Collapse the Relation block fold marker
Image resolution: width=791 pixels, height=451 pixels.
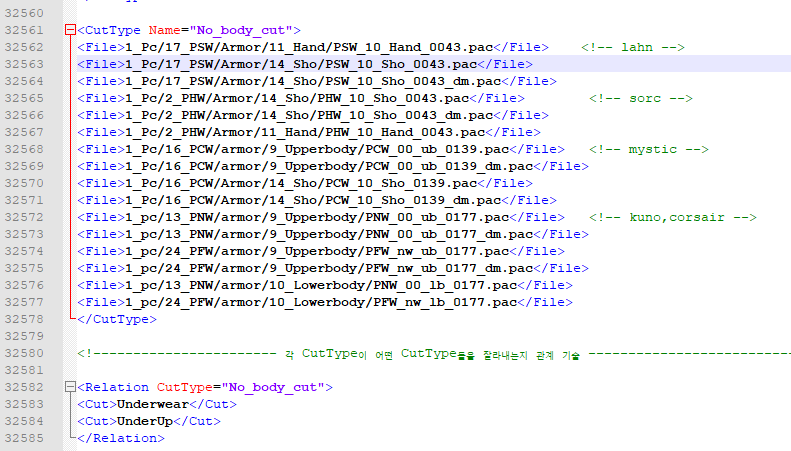[69, 387]
